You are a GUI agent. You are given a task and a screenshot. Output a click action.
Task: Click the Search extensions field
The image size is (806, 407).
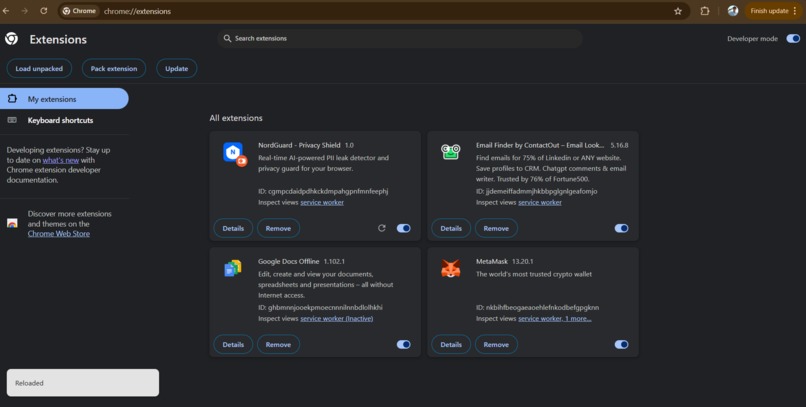(x=399, y=39)
